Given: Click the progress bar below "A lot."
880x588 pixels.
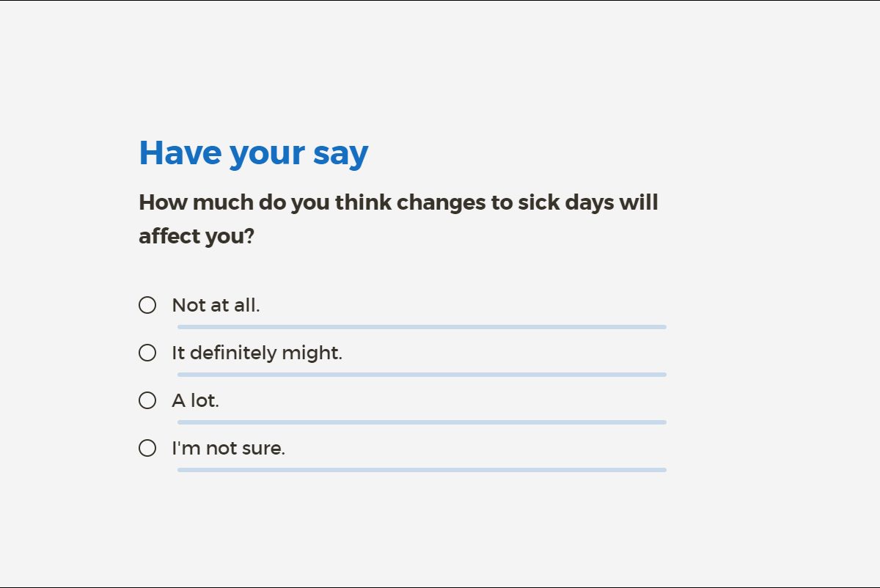Looking at the screenshot, I should point(422,422).
